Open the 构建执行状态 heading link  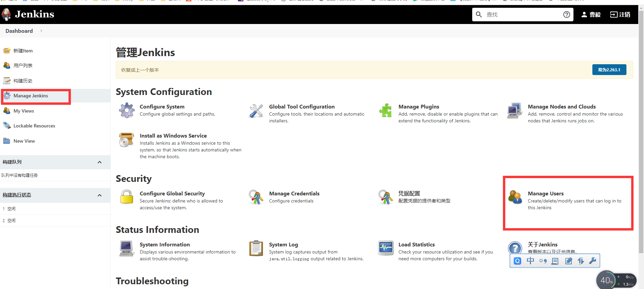coord(17,195)
